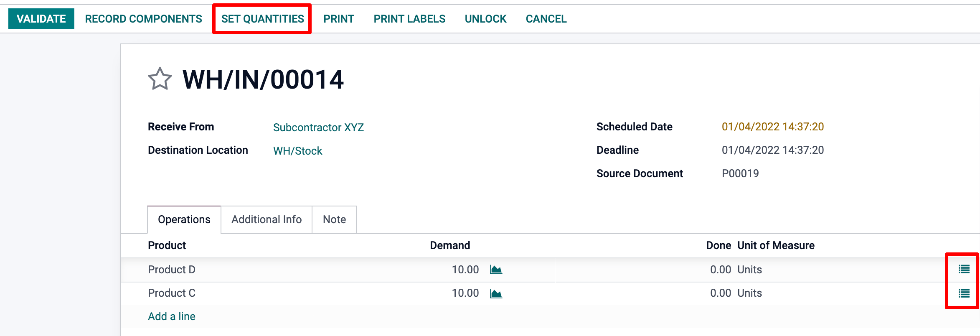Open detailed operations list for Product C
Image resolution: width=980 pixels, height=336 pixels.
click(x=964, y=293)
